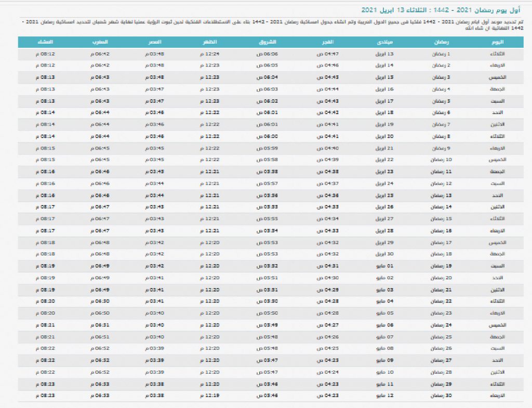
Task: Click the sunrise time '05:54 ص'
Action: (x=267, y=231)
